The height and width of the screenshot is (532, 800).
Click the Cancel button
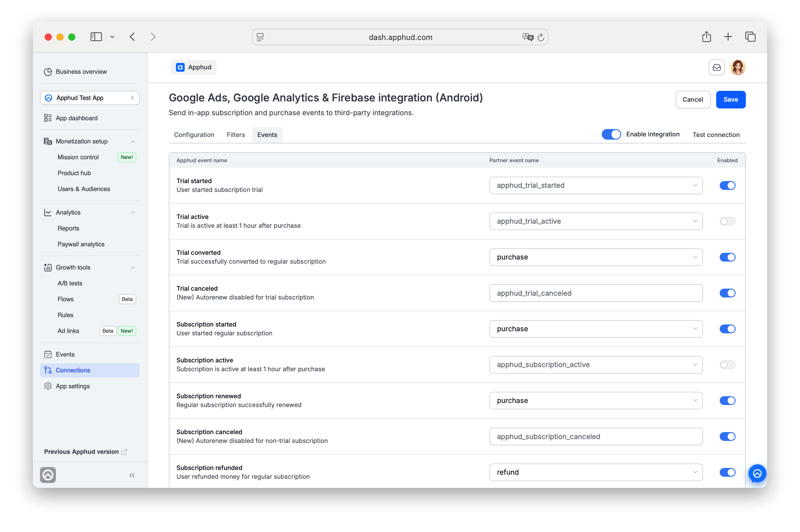coord(693,99)
